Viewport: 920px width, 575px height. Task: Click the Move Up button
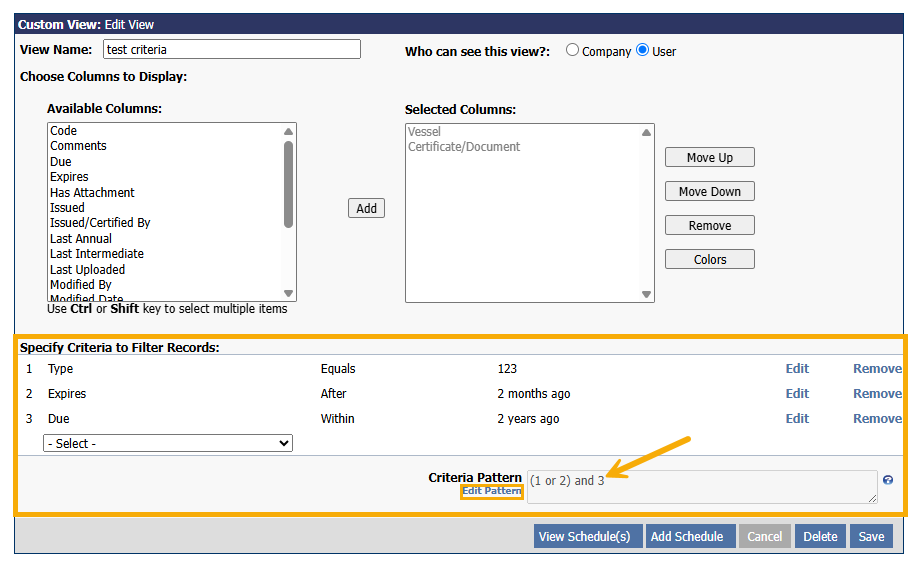[x=709, y=158]
